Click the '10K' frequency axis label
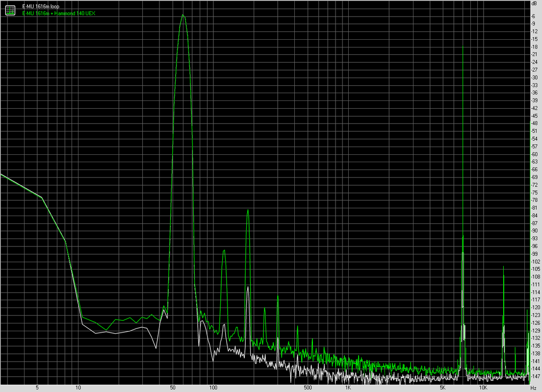This screenshot has width=542, height=392. 483,388
